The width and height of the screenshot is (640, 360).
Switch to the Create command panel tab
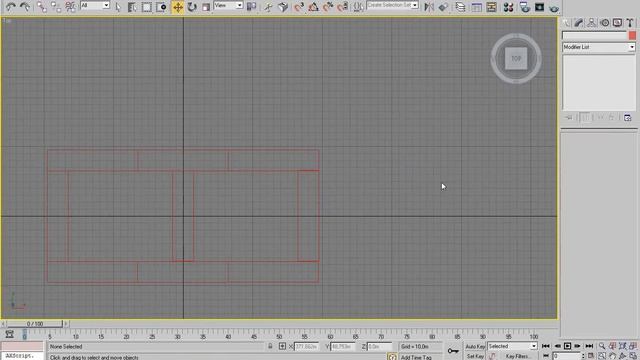(566, 23)
